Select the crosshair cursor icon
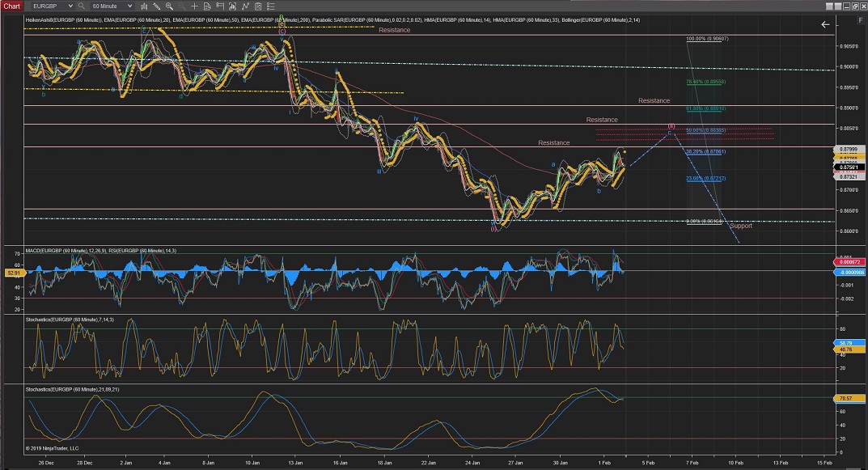The height and width of the screenshot is (470, 868). coord(194,6)
